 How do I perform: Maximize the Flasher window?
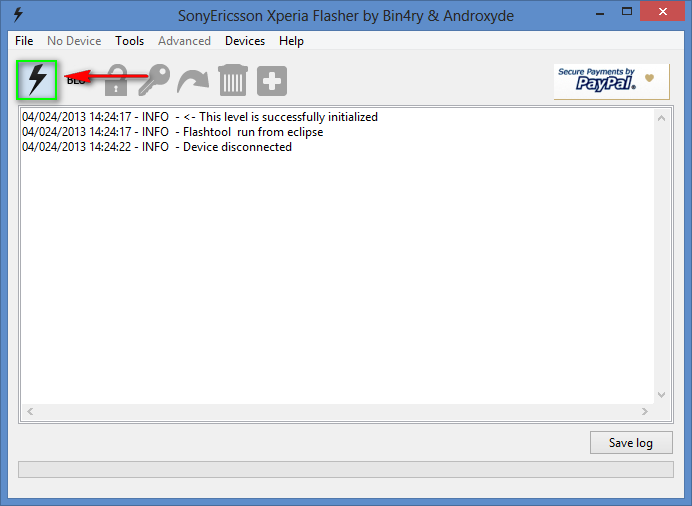(627, 12)
